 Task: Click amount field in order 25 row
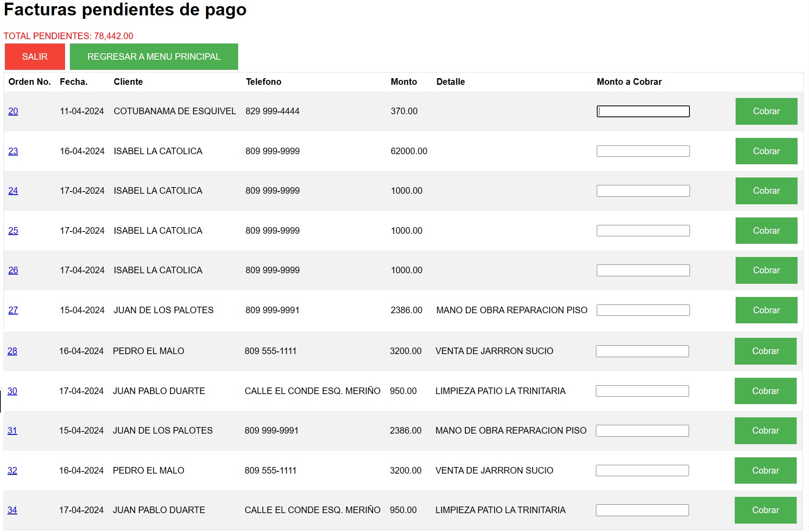pos(643,231)
